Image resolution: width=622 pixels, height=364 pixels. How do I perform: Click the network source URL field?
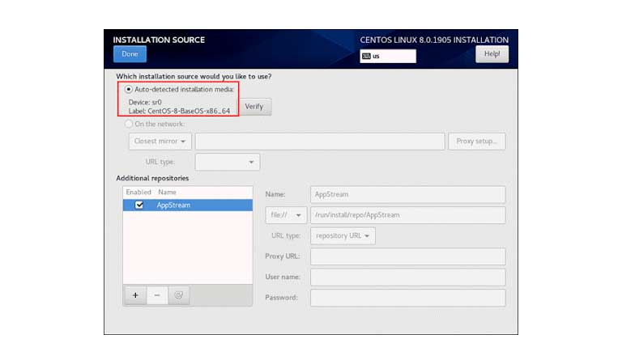click(320, 142)
